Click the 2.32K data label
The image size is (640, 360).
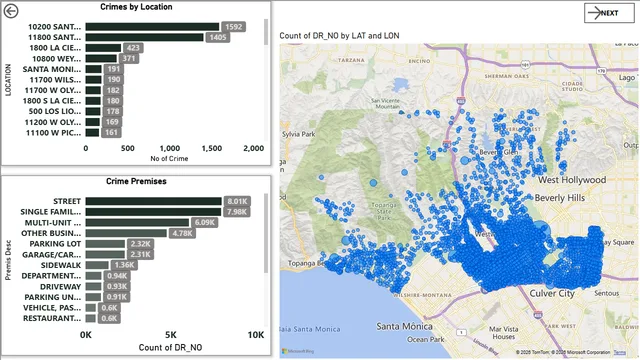(x=140, y=244)
